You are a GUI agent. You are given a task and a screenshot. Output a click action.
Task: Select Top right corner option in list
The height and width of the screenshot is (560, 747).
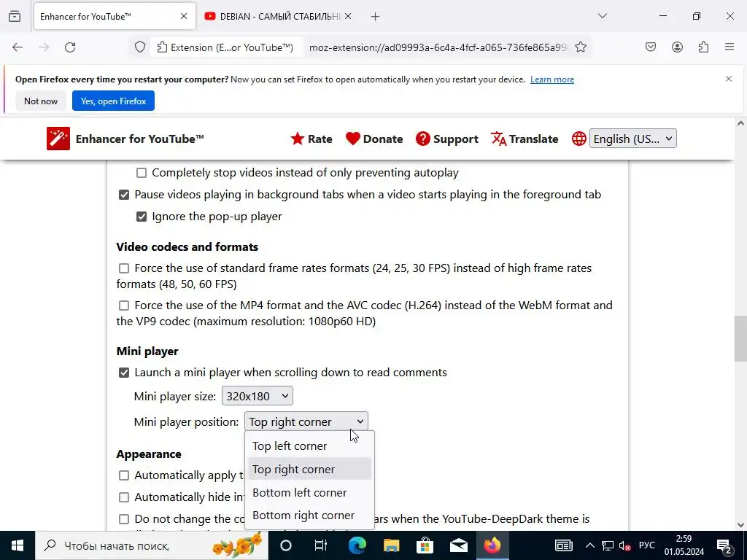point(309,470)
